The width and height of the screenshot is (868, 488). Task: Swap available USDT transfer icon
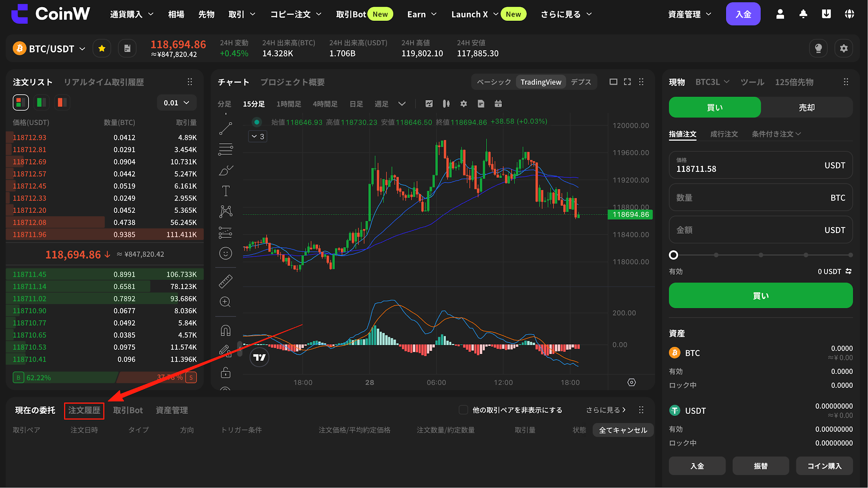[x=849, y=271]
